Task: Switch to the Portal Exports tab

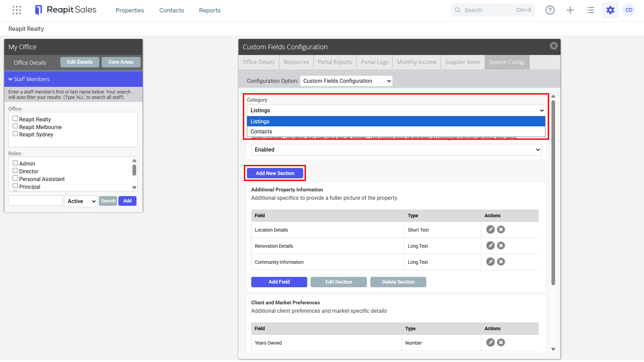Action: (x=335, y=62)
